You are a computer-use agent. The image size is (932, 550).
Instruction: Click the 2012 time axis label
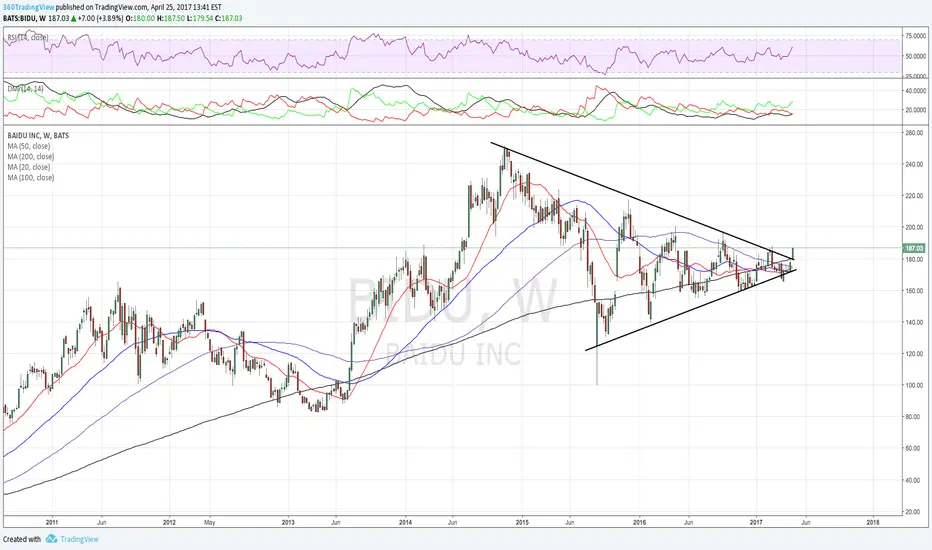coord(169,523)
